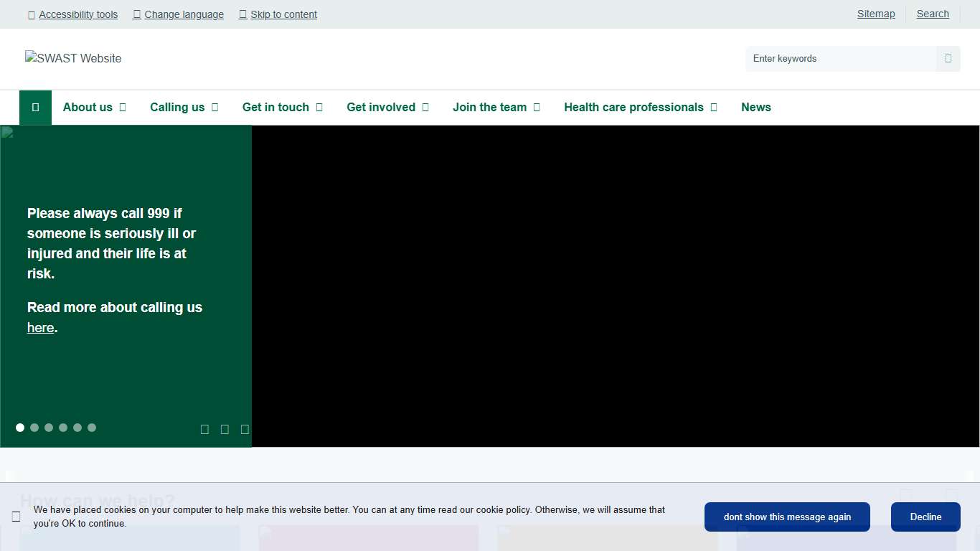Open the Sitemap link in top bar

tap(875, 14)
